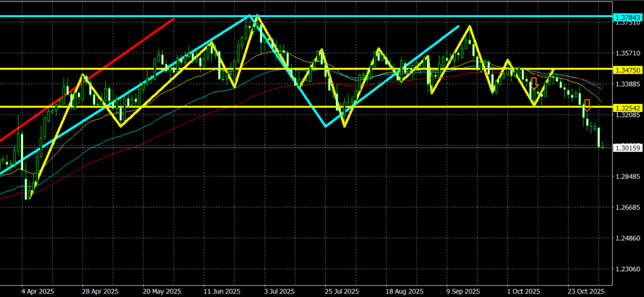Select the 1.37843 cyan price label
The width and height of the screenshot is (644, 297).
628,17
